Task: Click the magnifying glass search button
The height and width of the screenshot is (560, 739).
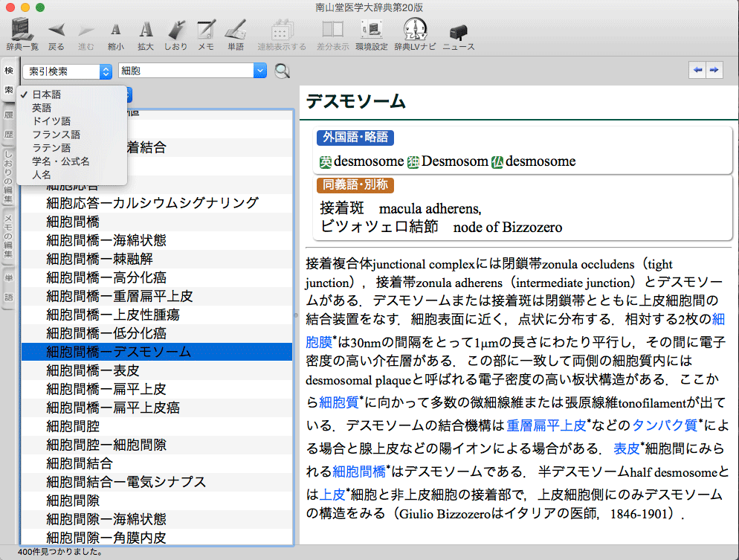Action: pos(283,71)
